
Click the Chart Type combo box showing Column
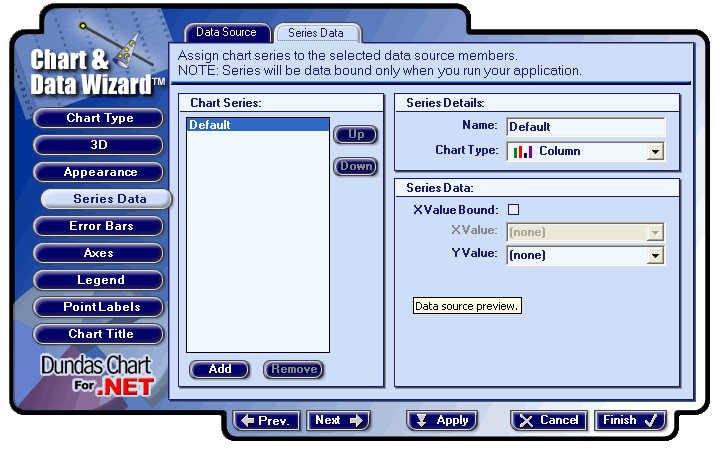coord(586,152)
